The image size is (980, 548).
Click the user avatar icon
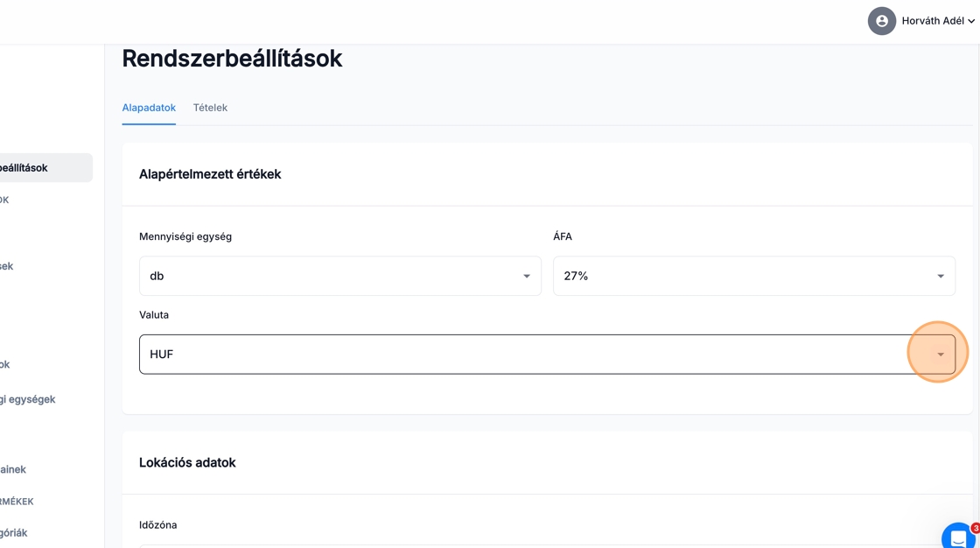(x=881, y=21)
